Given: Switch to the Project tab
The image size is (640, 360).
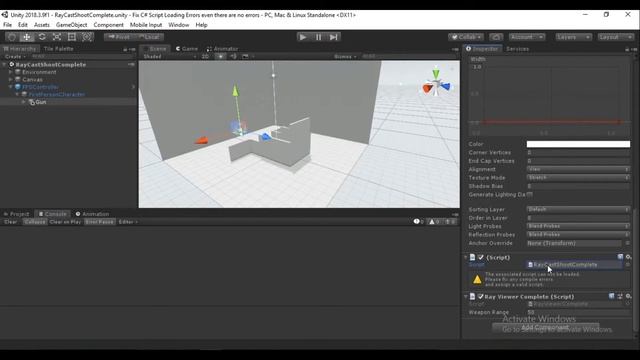Looking at the screenshot, I should [x=16, y=214].
